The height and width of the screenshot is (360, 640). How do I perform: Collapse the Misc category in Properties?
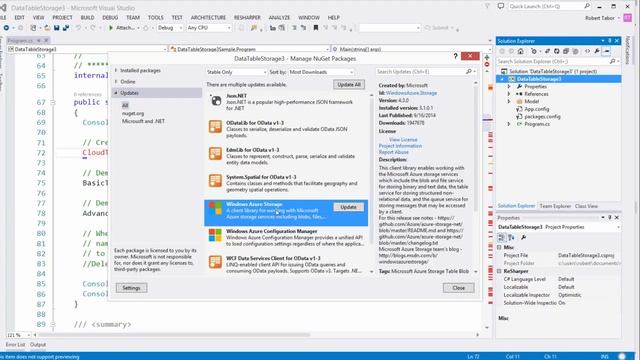coord(499,247)
